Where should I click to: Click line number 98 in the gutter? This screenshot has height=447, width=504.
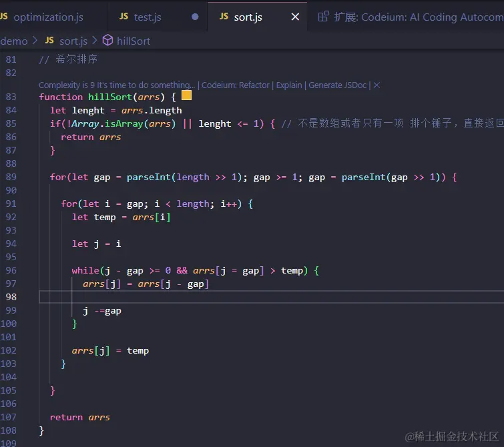coord(11,298)
